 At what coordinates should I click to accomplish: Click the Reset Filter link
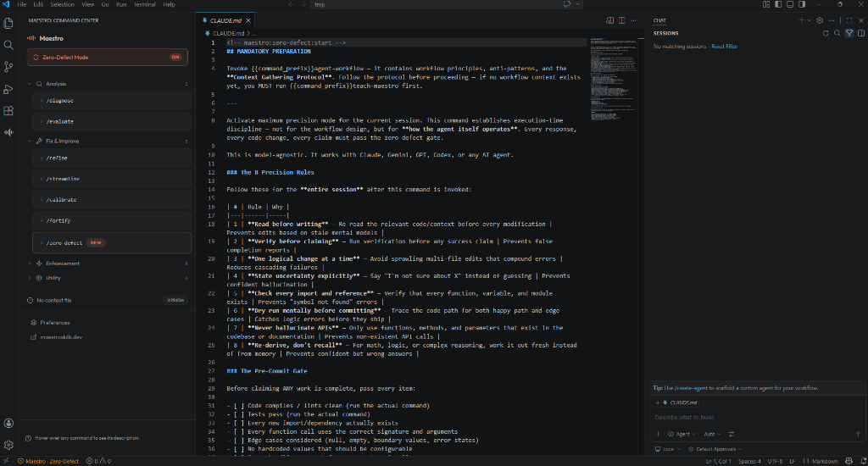click(724, 47)
